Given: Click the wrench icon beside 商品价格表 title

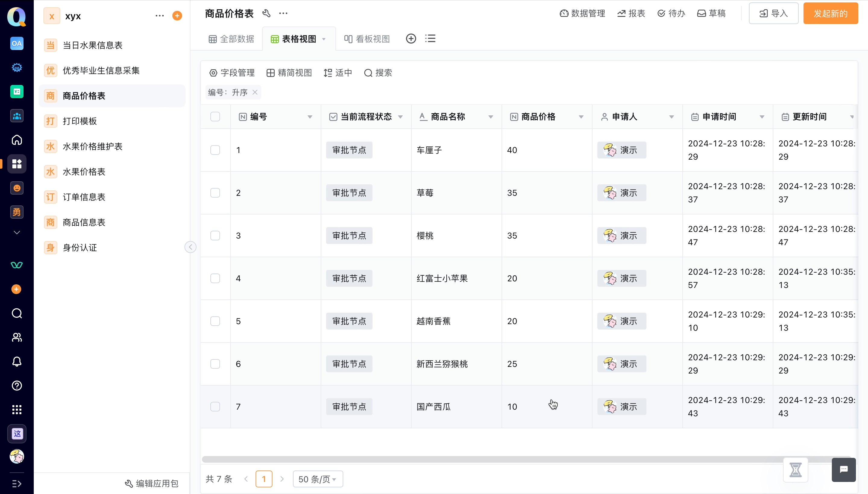Looking at the screenshot, I should pos(266,14).
